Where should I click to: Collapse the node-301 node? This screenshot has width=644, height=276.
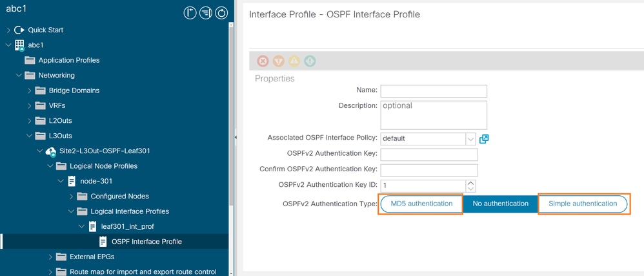click(61, 181)
